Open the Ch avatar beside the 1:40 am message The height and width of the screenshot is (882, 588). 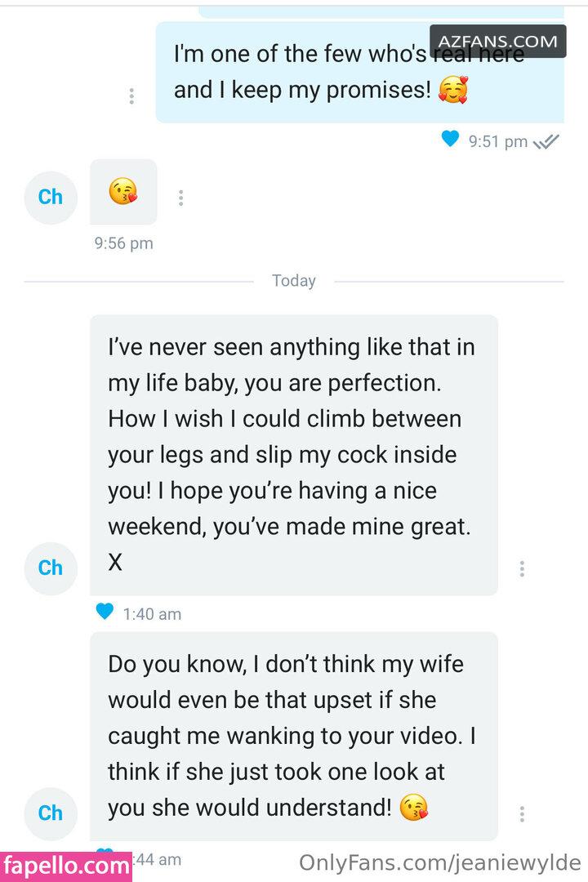point(51,568)
